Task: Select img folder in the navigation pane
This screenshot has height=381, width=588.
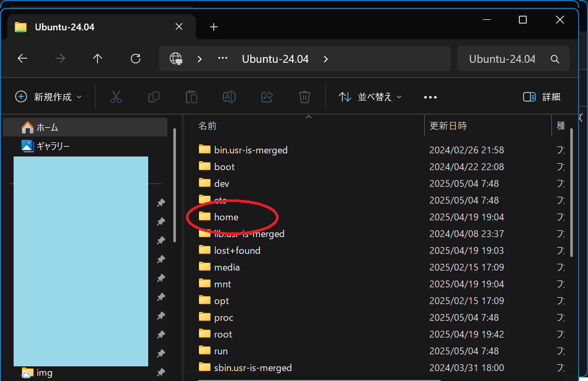Action: coord(37,373)
